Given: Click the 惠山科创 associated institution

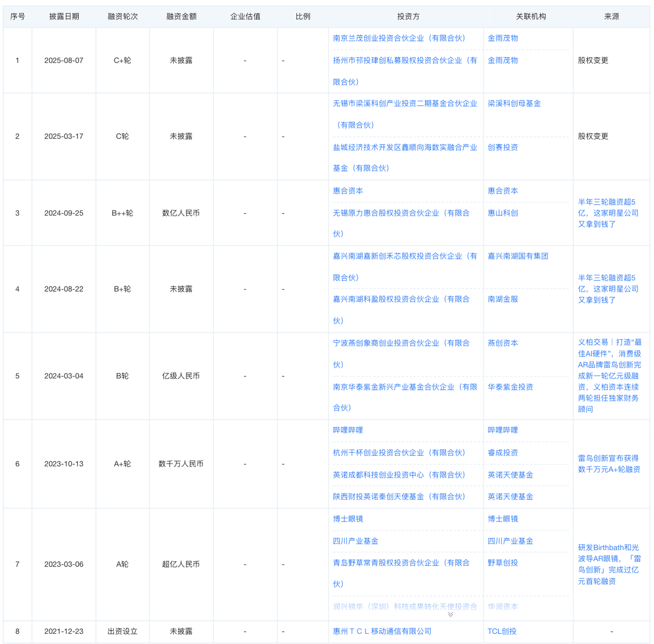Looking at the screenshot, I should click(x=503, y=213).
